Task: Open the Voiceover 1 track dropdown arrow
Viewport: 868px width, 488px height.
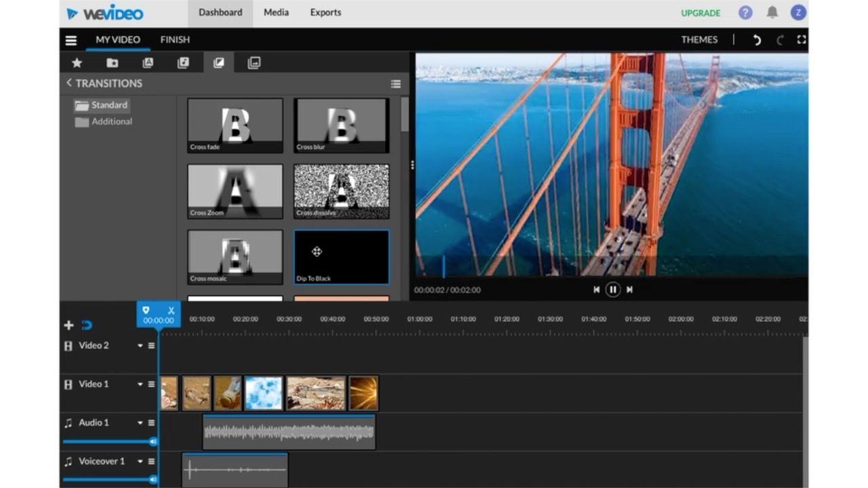Action: click(140, 462)
